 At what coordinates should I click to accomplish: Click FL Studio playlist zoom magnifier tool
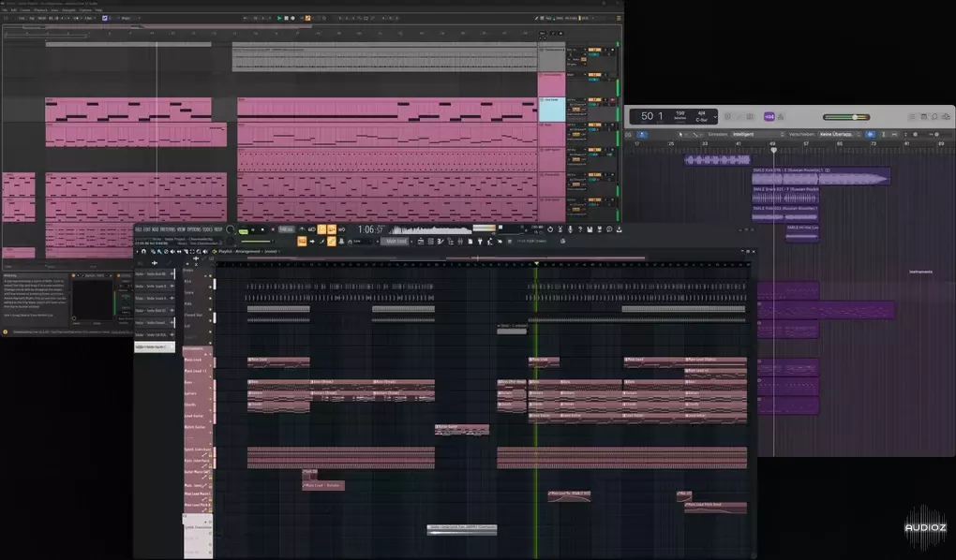point(199,251)
